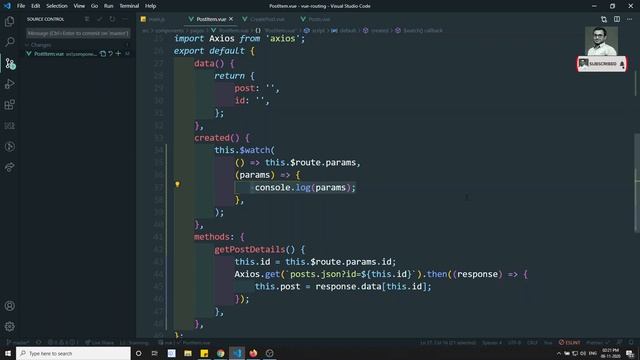Click the view-as-tree icon in Source Control header

(x=87, y=19)
